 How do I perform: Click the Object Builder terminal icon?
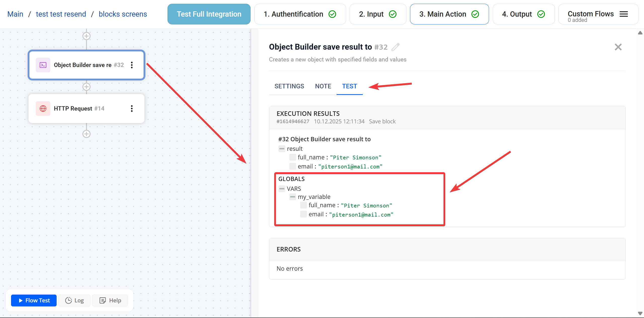[x=43, y=65]
